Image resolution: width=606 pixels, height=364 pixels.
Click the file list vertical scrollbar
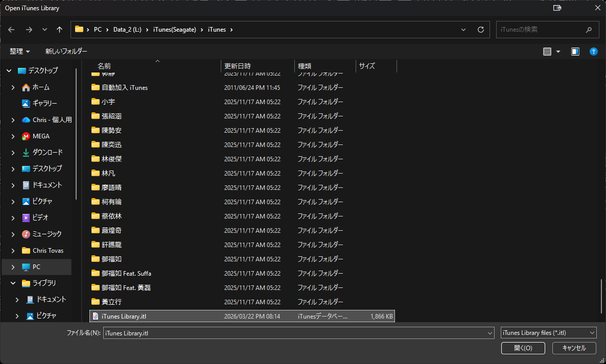[x=601, y=296]
